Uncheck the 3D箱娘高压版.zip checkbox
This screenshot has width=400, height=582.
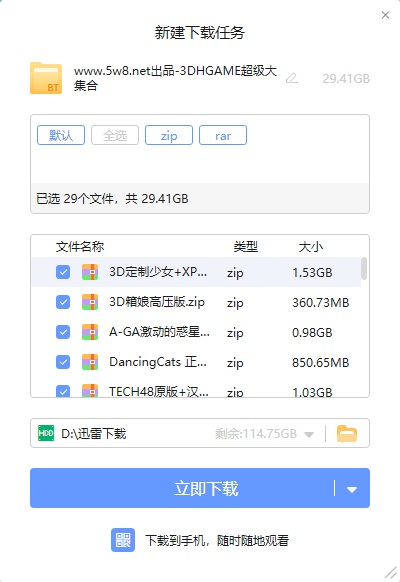(63, 302)
